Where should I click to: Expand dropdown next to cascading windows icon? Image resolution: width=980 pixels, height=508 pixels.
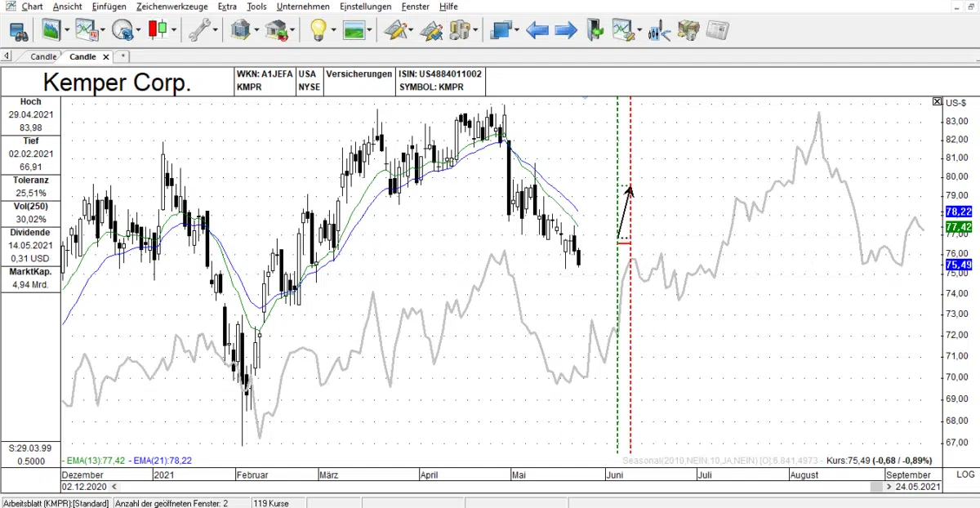516,31
